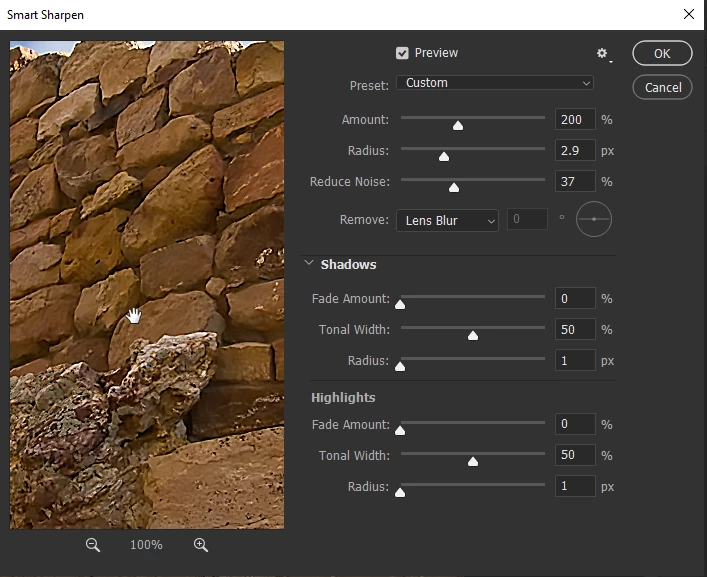Image resolution: width=707 pixels, height=577 pixels.
Task: Zoom in the preview with plus magnifier
Action: click(x=201, y=545)
